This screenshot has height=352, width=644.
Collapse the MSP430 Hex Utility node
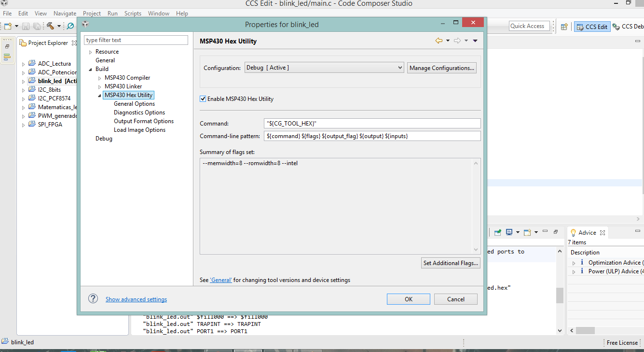(x=100, y=96)
